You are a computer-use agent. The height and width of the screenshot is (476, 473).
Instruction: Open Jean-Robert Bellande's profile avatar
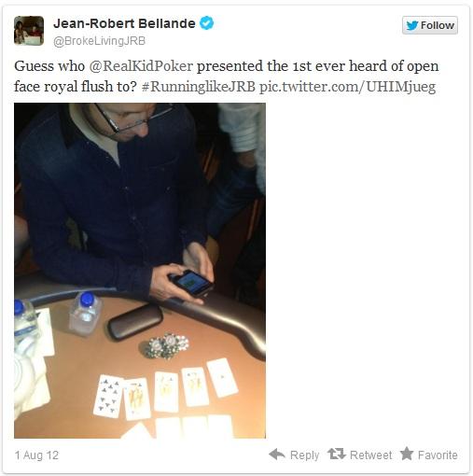pos(29,31)
